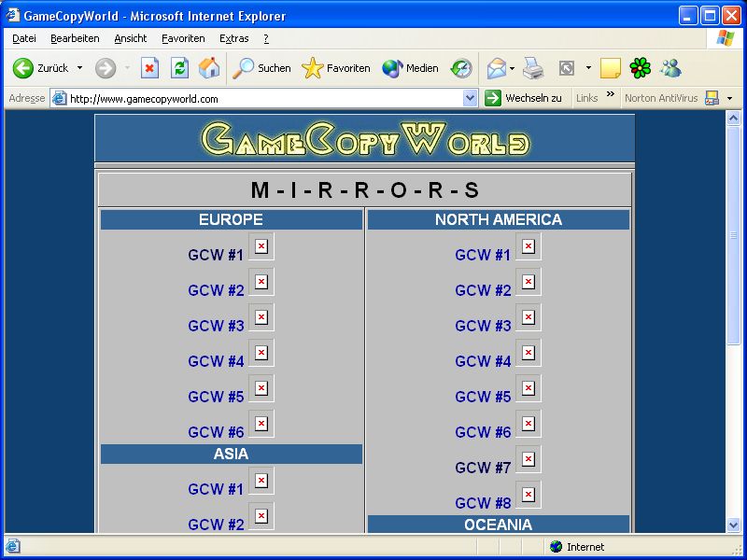Open the Norton AntiVirus dropdown arrow
This screenshot has height=560, width=747.
pos(729,99)
